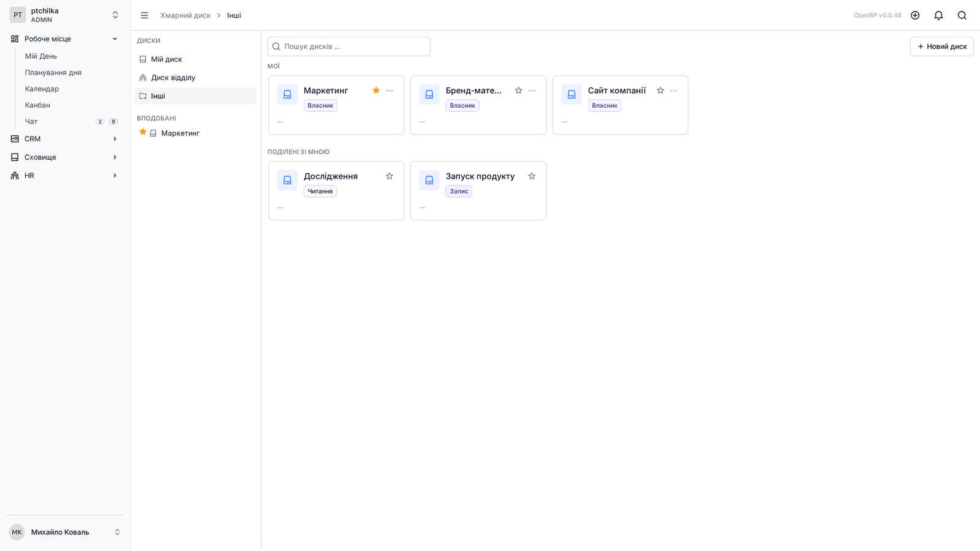Select Мій диск in disks list
980x551 pixels.
(195, 59)
